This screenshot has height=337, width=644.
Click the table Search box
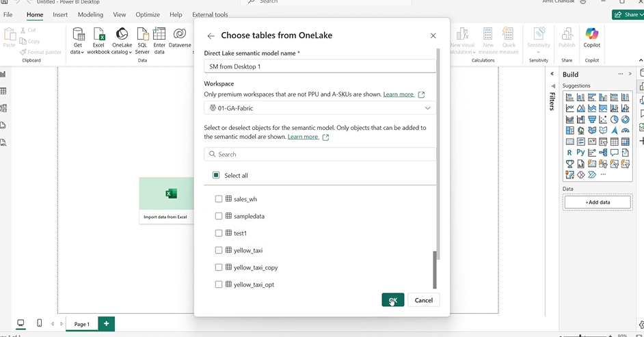(320, 154)
